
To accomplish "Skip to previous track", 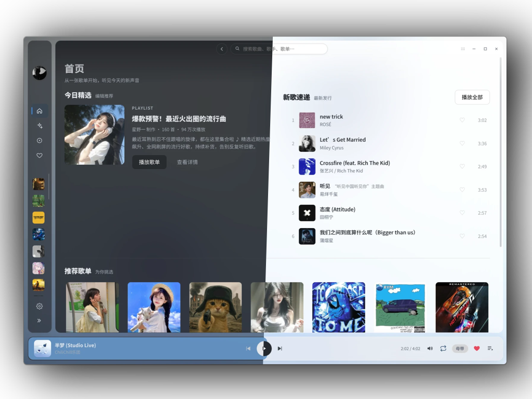I will click(248, 349).
